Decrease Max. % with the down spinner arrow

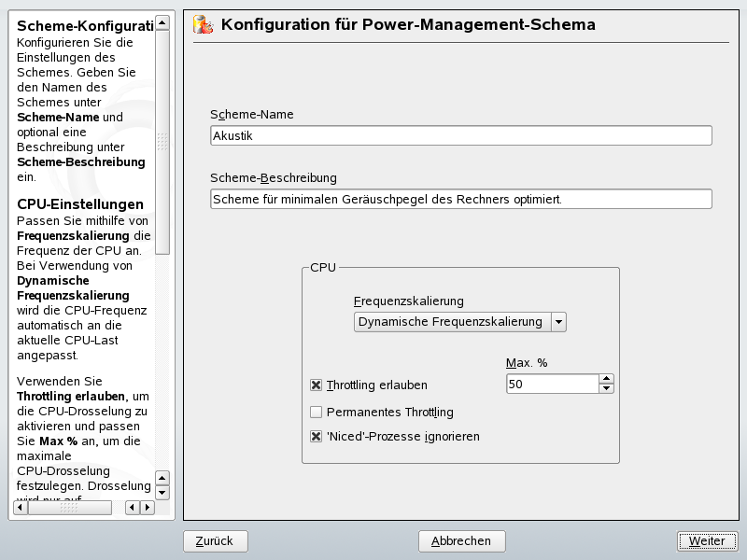607,389
